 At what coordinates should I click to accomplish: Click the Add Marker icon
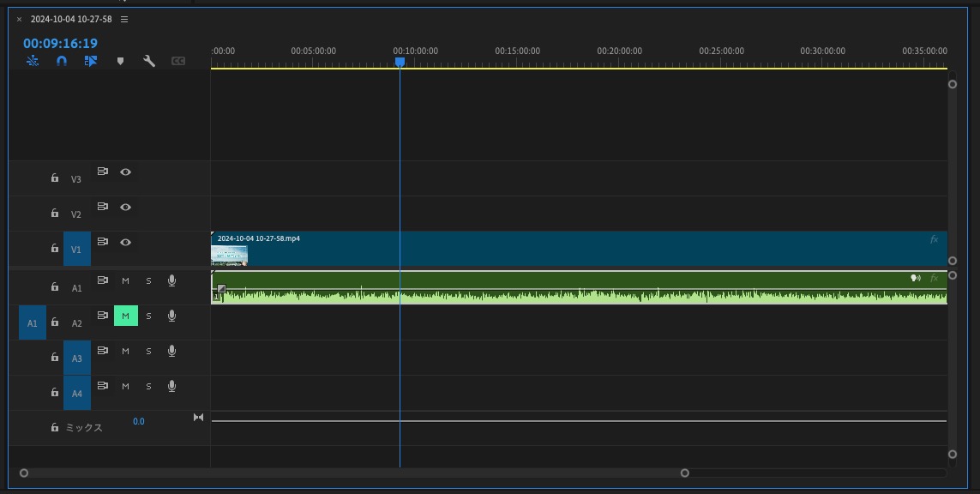click(121, 61)
